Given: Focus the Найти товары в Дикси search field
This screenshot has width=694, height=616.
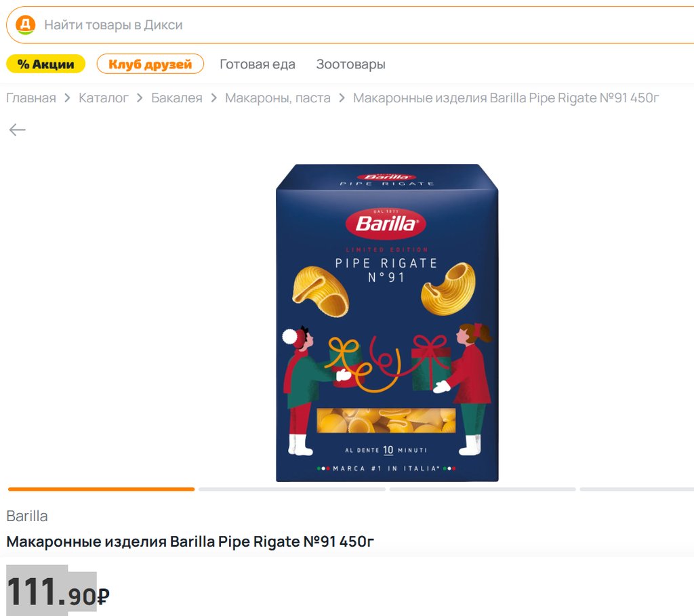Looking at the screenshot, I should click(350, 25).
